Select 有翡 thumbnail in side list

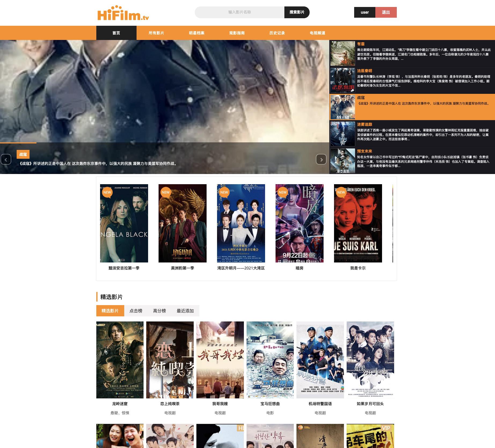pos(343,53)
